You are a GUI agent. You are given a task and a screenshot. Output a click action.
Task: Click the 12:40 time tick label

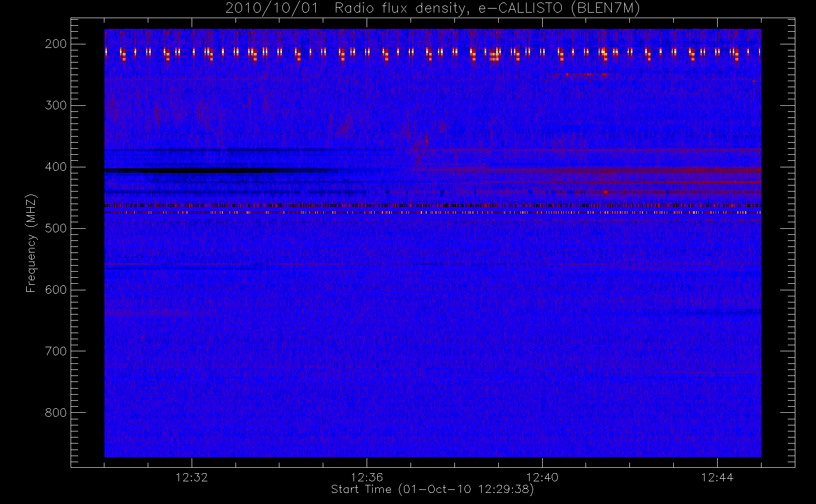542,477
